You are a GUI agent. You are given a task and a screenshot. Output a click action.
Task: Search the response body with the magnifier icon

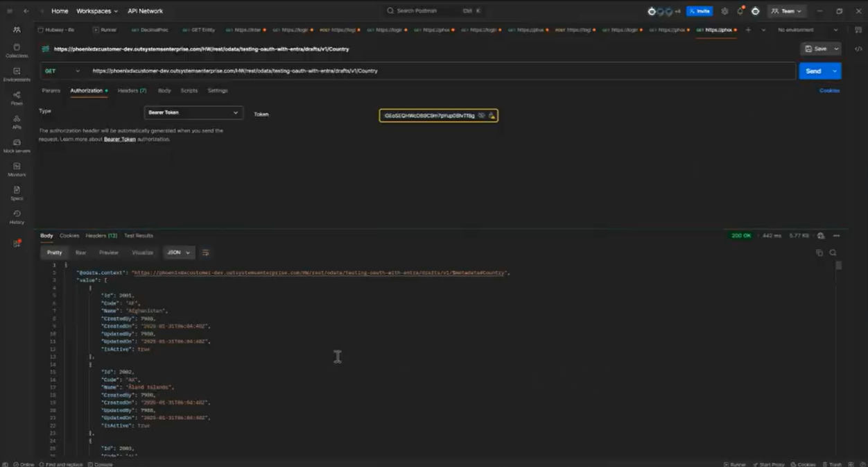[x=833, y=253]
